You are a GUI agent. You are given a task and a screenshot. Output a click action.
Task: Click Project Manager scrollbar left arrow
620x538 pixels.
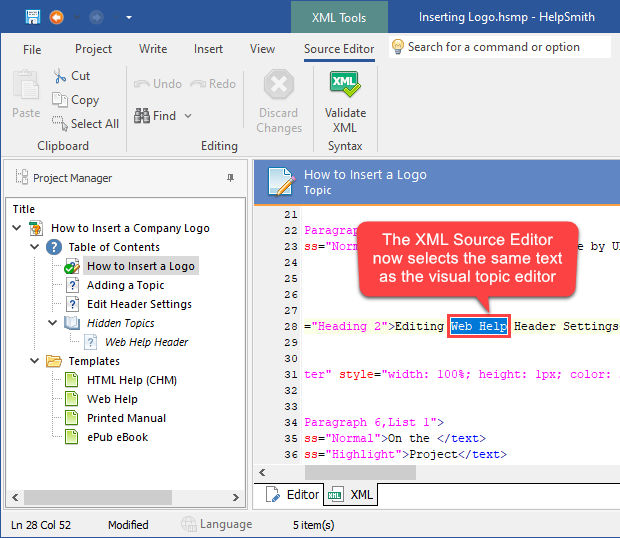[x=15, y=497]
